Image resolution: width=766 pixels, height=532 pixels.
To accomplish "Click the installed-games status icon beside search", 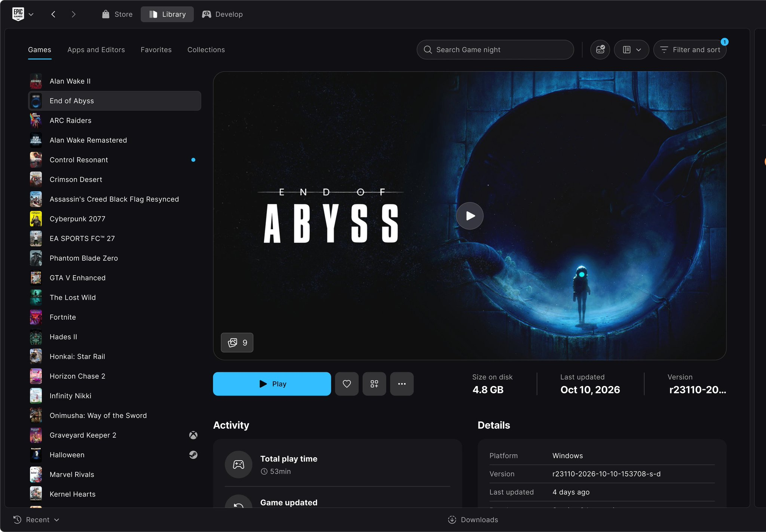I will pyautogui.click(x=600, y=50).
